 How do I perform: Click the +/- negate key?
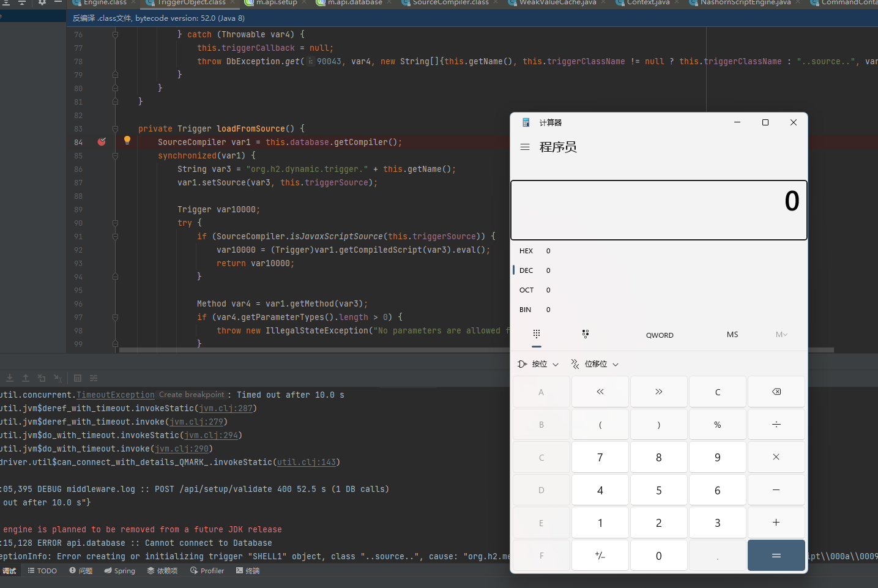600,556
